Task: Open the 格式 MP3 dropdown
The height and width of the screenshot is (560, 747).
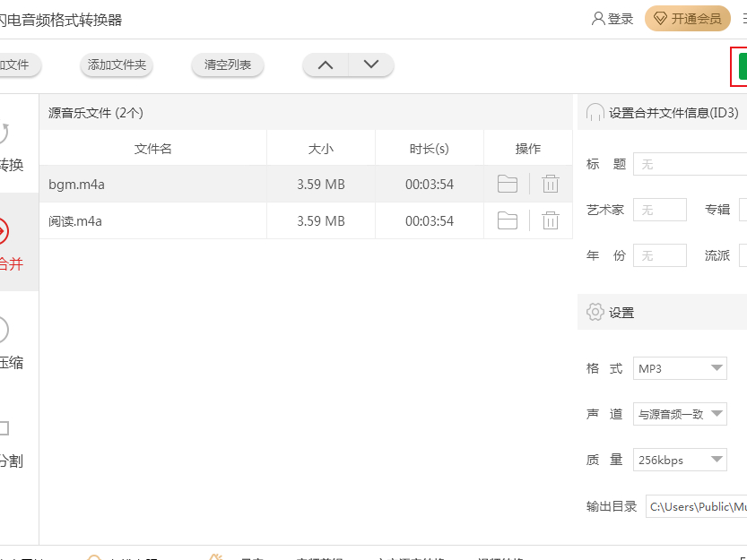Action: [x=680, y=368]
